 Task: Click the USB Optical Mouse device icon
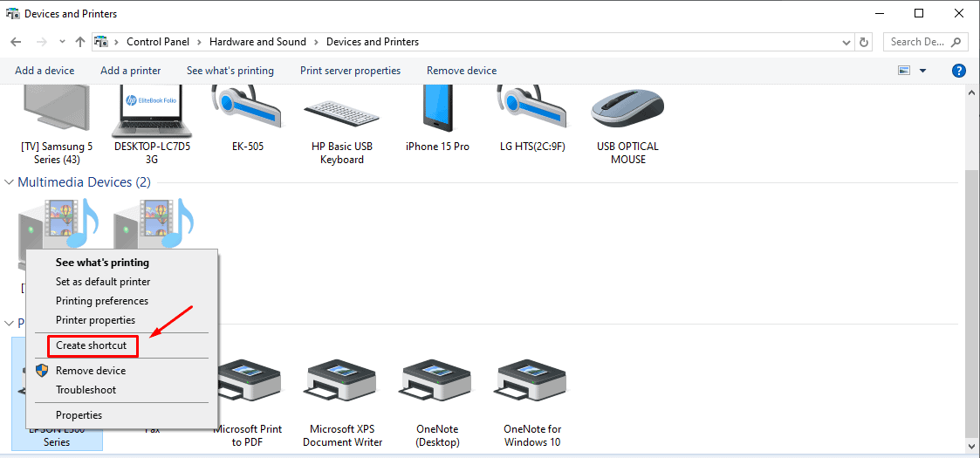pyautogui.click(x=627, y=111)
